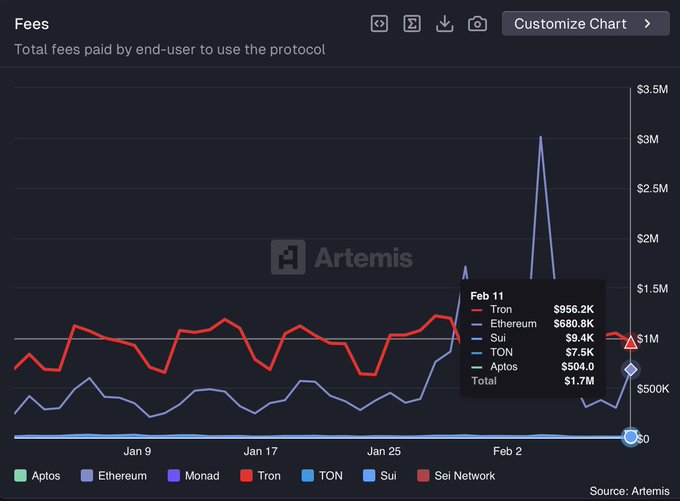This screenshot has height=501, width=680.
Task: Click the Ethereum diamond data marker
Action: 630,370
